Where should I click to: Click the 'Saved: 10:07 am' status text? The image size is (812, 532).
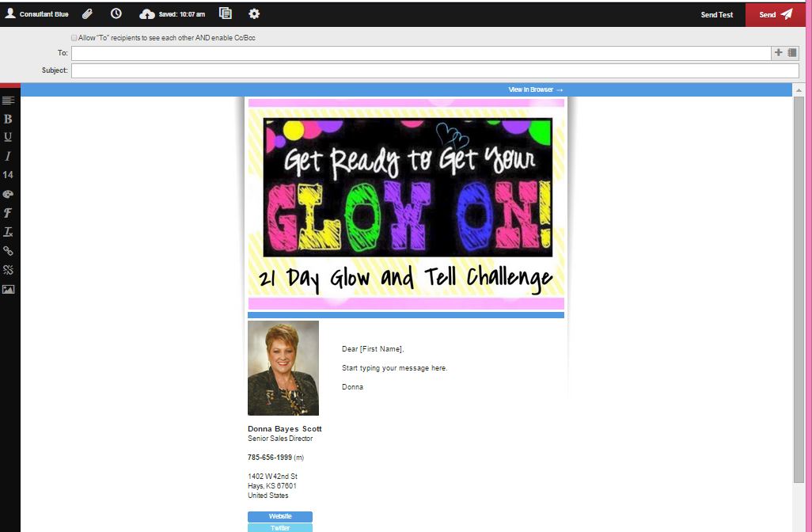click(x=182, y=14)
